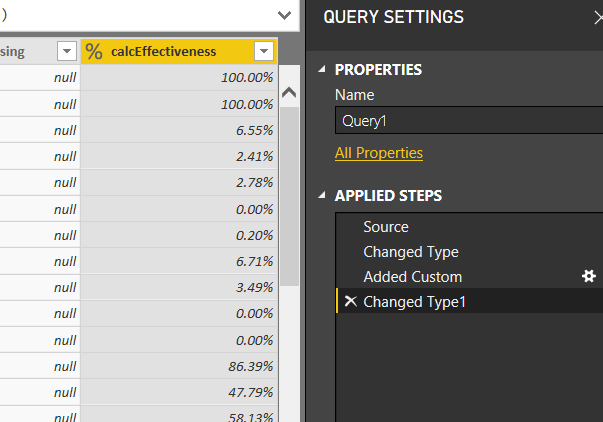Open the calcEffectiveness column filter dropdown
Screen dimensions: 603x422
point(264,51)
